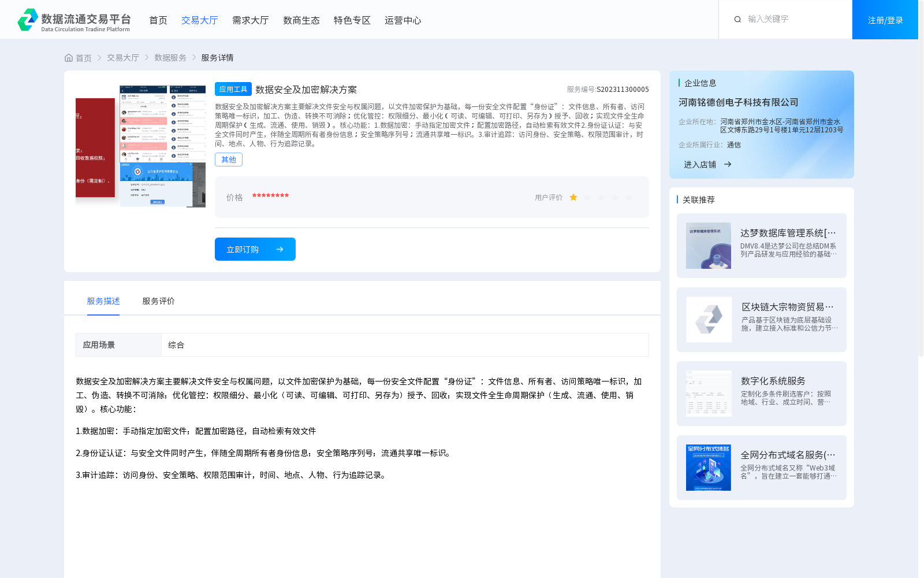Open the 全网分布式域名服务 thumbnail
924x578 pixels.
pyautogui.click(x=709, y=468)
